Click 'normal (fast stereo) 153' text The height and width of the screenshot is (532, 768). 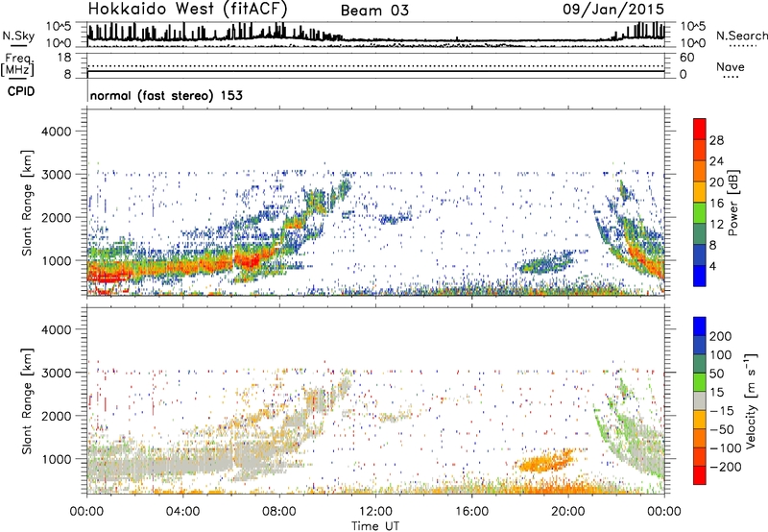(x=166, y=95)
